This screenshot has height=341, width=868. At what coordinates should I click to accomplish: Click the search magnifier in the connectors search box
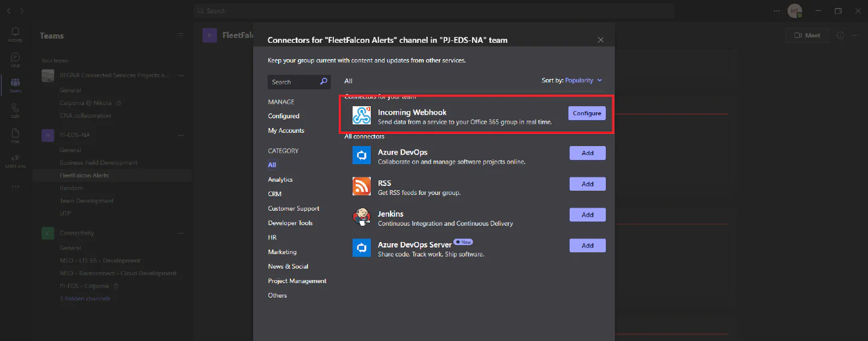coord(324,81)
